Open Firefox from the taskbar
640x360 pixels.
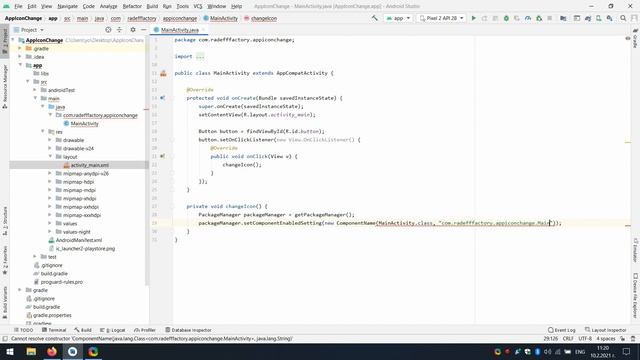[52, 351]
